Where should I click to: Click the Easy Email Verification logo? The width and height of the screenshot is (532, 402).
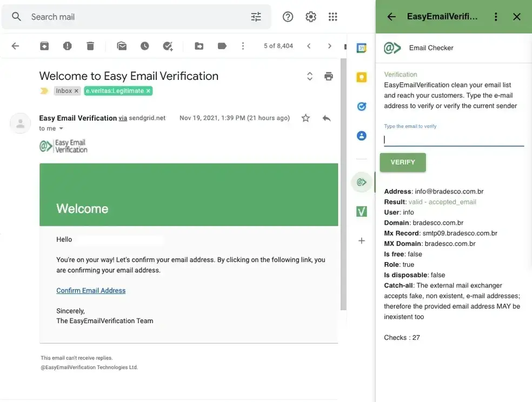coord(63,146)
